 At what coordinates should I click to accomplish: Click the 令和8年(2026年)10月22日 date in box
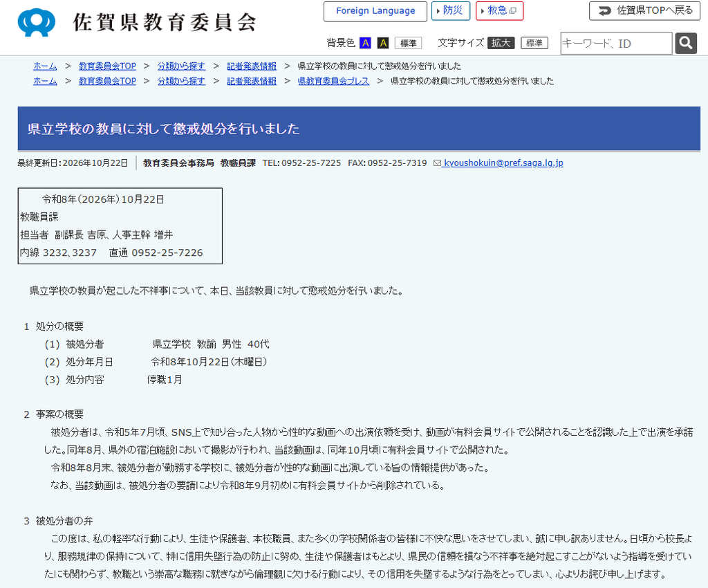[104, 199]
